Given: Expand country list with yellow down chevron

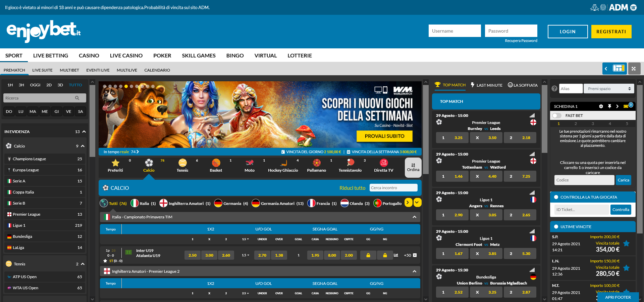Looking at the screenshot, I should click(417, 203).
